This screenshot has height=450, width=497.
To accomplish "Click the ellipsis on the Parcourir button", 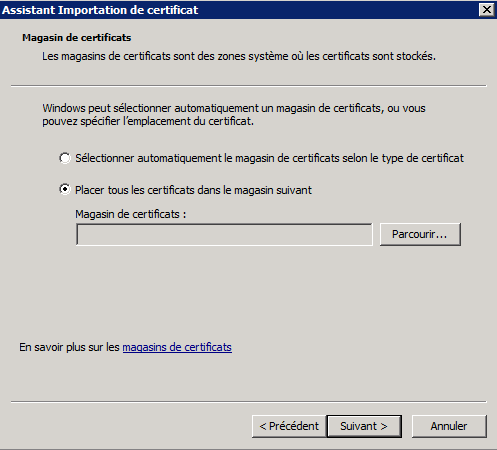I will [442, 237].
